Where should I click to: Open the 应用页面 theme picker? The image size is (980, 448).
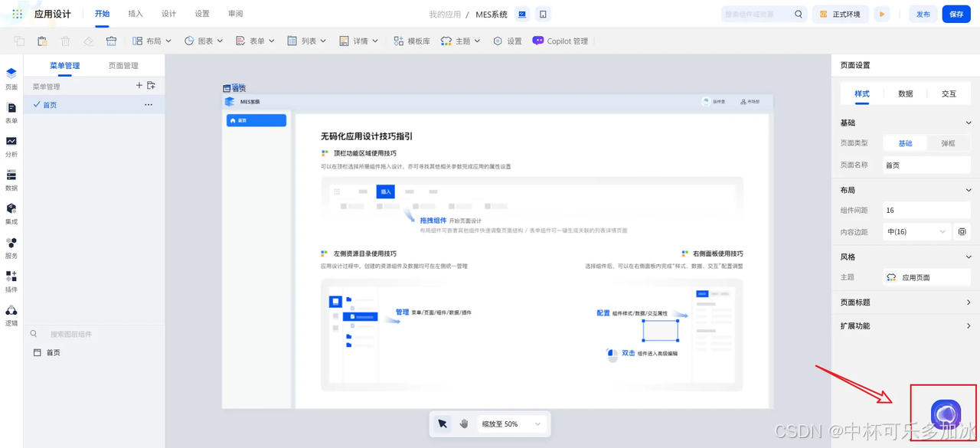click(x=925, y=276)
